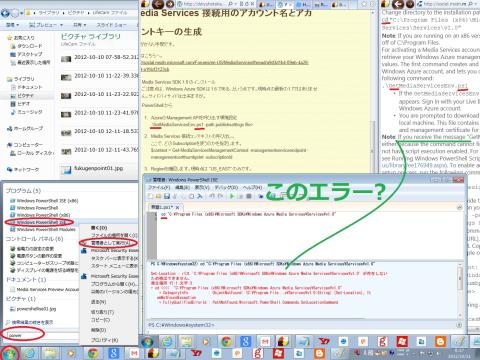This screenshot has height=360, width=480.
Task: Click 検索結果の続きを表示 link in Start menu
Action: coord(30,322)
